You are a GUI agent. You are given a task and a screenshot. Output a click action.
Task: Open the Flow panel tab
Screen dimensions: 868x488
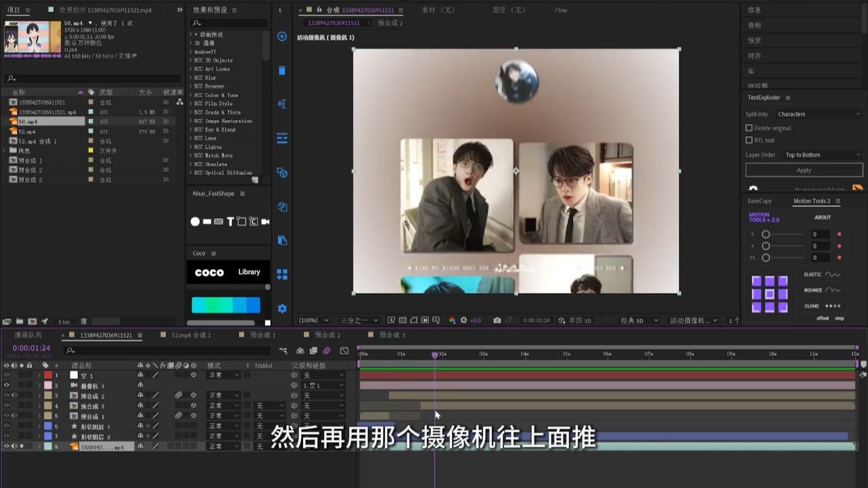tap(561, 10)
